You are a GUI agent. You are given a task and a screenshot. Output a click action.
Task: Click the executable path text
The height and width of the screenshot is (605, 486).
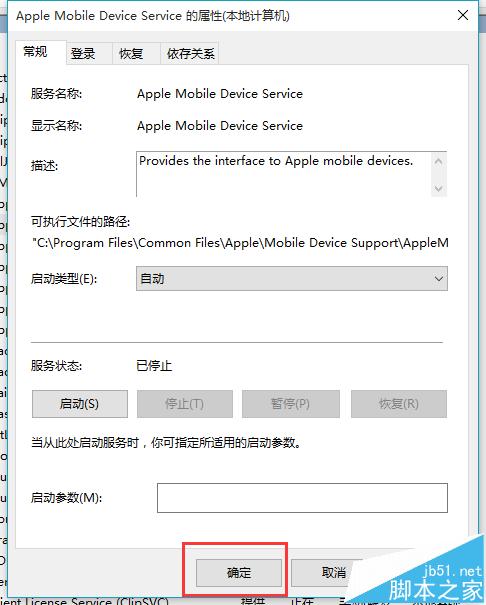[x=240, y=243]
